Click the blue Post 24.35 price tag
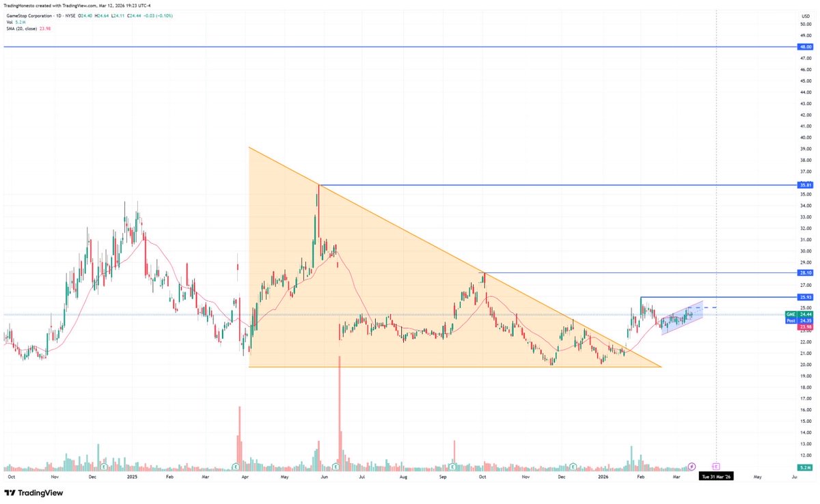The height and width of the screenshot is (504, 820). click(799, 320)
